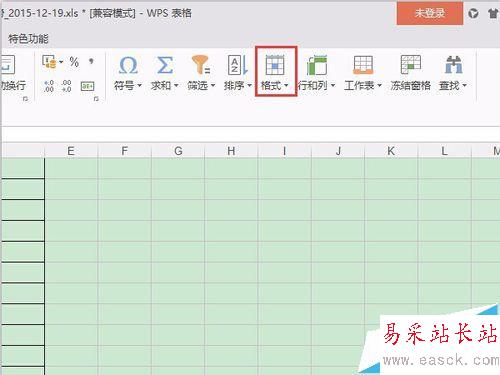Click the 求和 Sigma sum icon
Viewport: 500px width, 375px height.
(x=165, y=65)
